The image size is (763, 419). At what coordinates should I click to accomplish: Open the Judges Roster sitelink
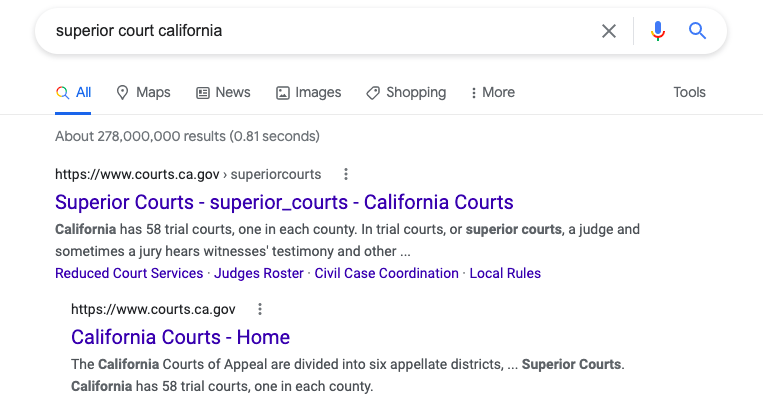(x=258, y=273)
